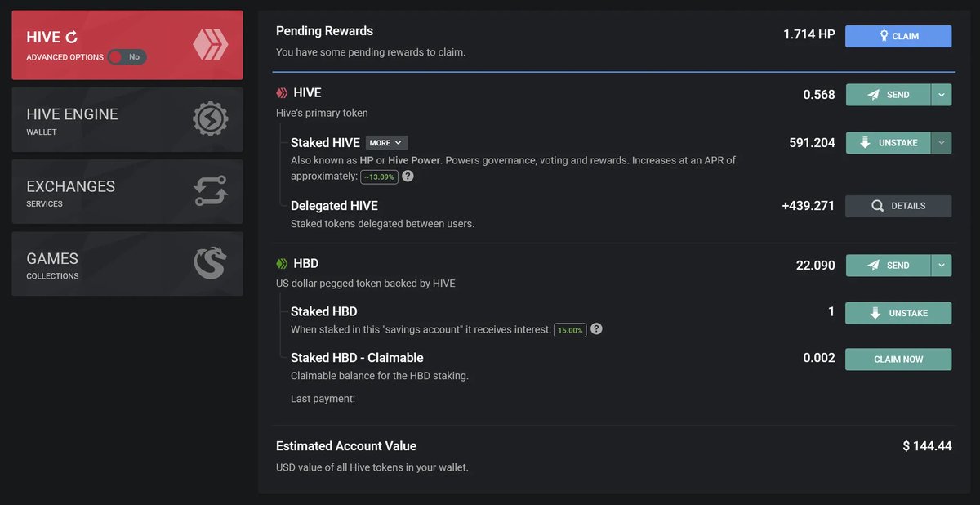
Task: Click Claim Now for staked HBD
Action: [898, 360]
